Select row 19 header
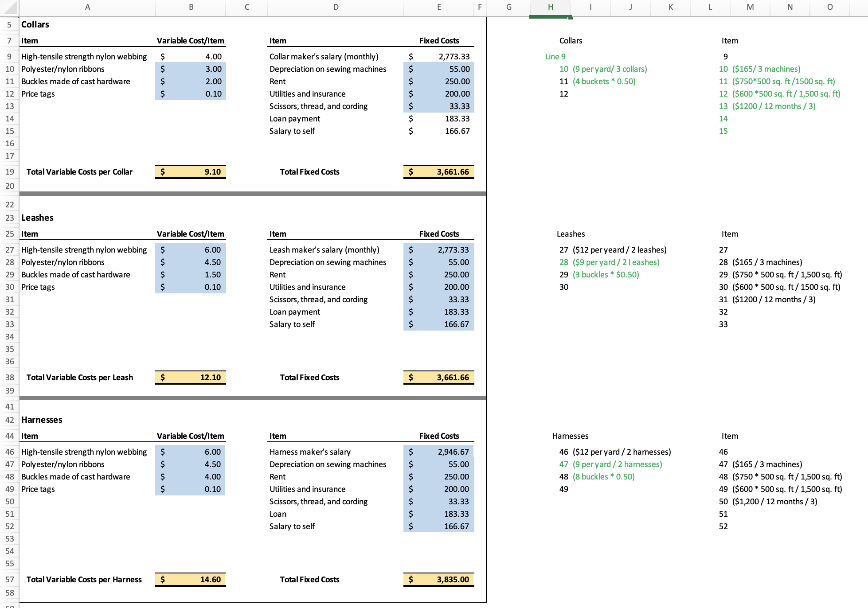 9,172
